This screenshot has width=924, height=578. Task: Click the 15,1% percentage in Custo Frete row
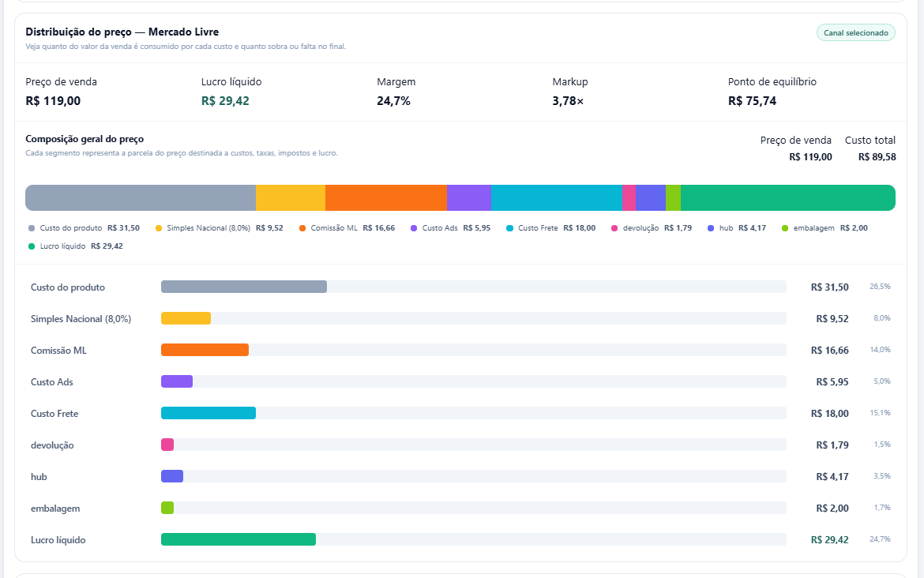(880, 413)
